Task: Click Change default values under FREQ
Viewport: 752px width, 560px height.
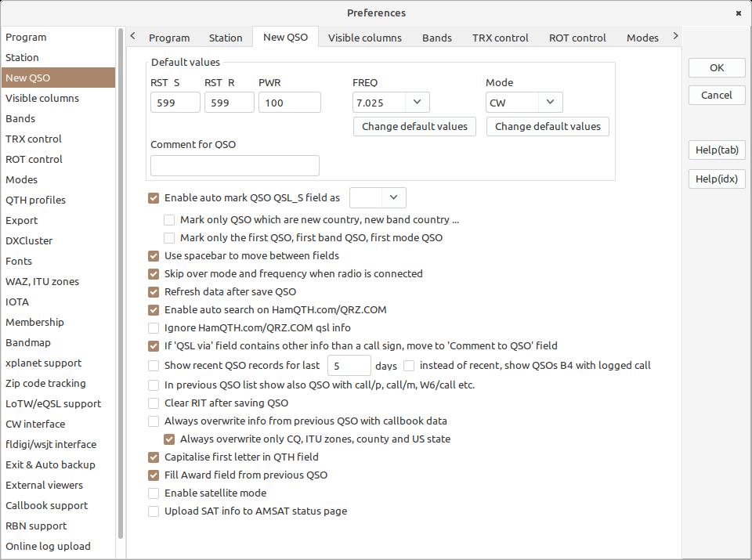Action: pyautogui.click(x=414, y=127)
